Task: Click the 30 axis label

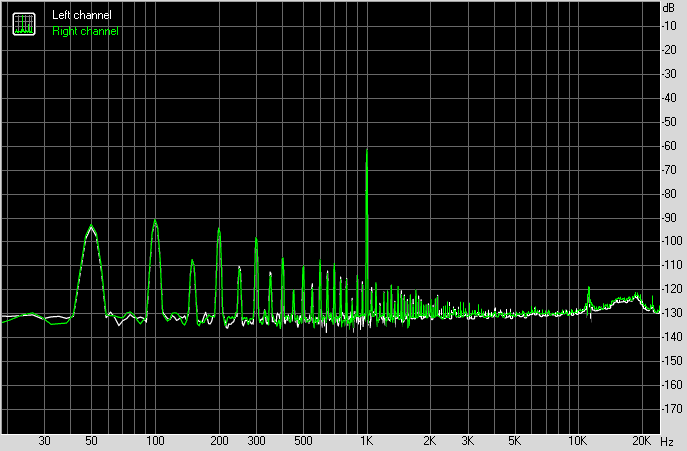Action: tap(44, 440)
